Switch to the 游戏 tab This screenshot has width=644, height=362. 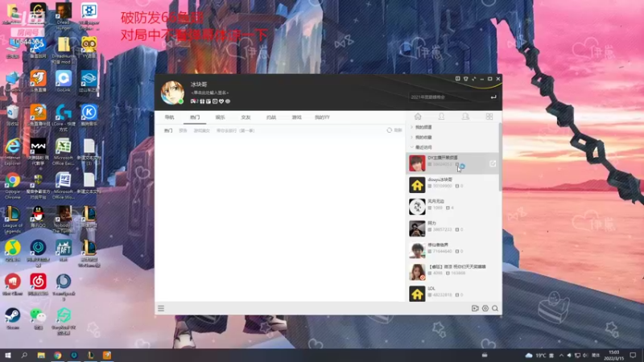296,117
